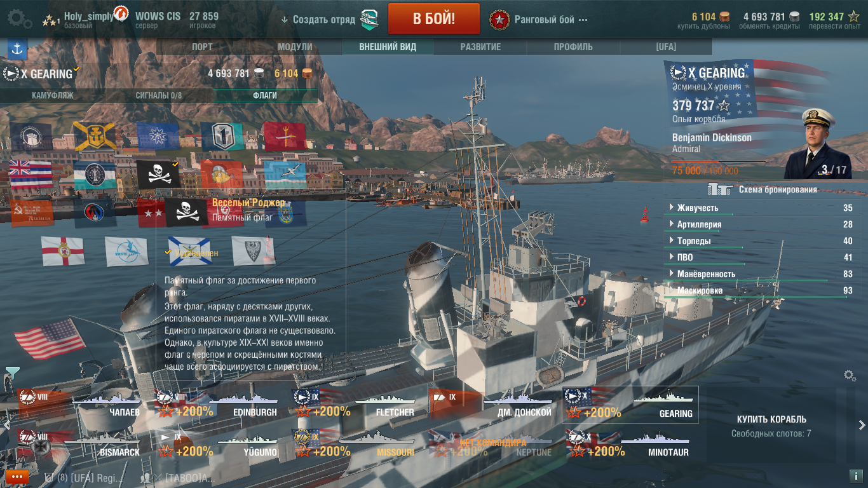Select the Hawaii Union Jack striped flag
This screenshot has height=488, width=868.
31,175
